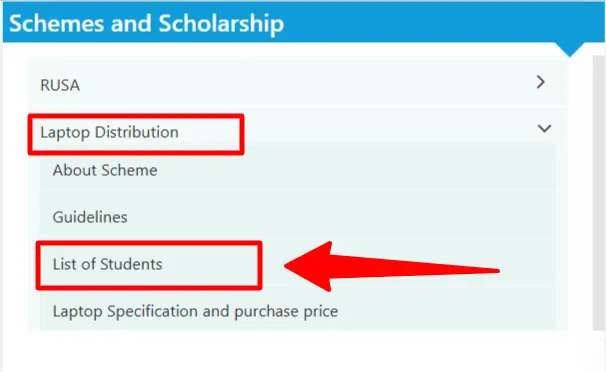This screenshot has height=372, width=606.
Task: Select the Laptop Distribution menu heading
Action: [x=109, y=132]
